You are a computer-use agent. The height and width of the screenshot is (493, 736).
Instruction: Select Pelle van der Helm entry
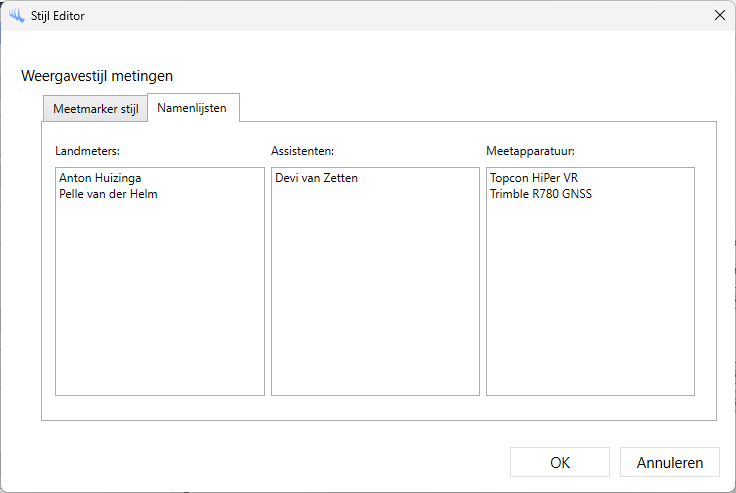(108, 194)
